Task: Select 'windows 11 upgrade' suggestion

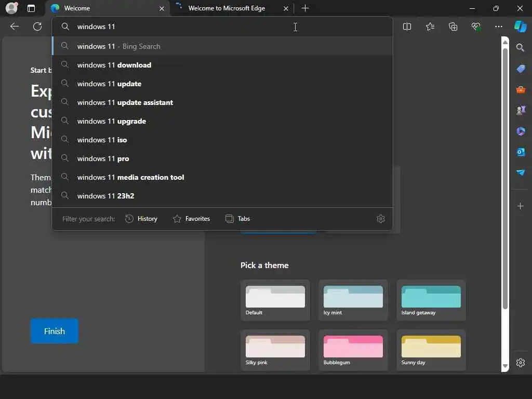Action: (x=222, y=121)
